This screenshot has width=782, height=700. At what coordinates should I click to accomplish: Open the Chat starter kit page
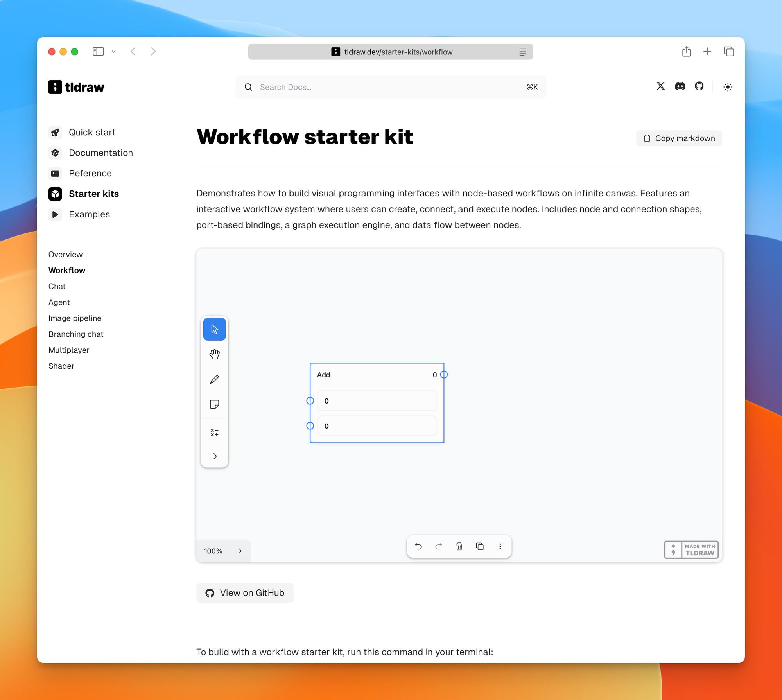(57, 286)
